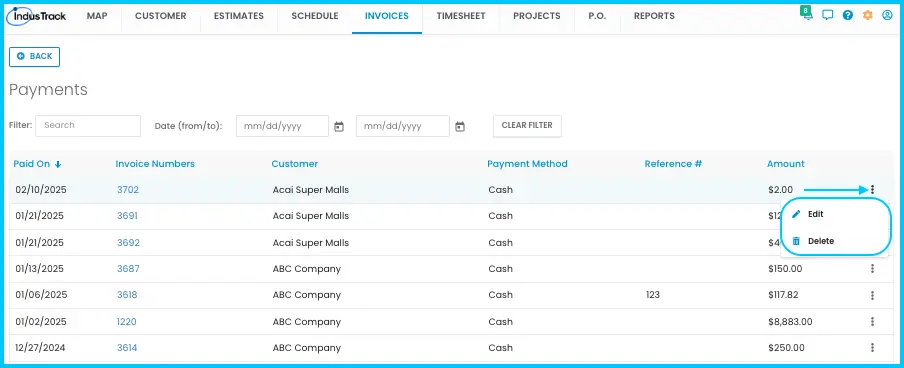Open three-dot menu for $8,883.00 payment
The image size is (904, 368).
(872, 321)
